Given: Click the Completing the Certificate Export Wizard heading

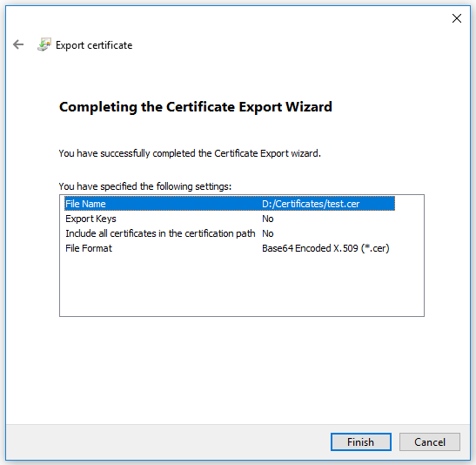Looking at the screenshot, I should tap(196, 107).
